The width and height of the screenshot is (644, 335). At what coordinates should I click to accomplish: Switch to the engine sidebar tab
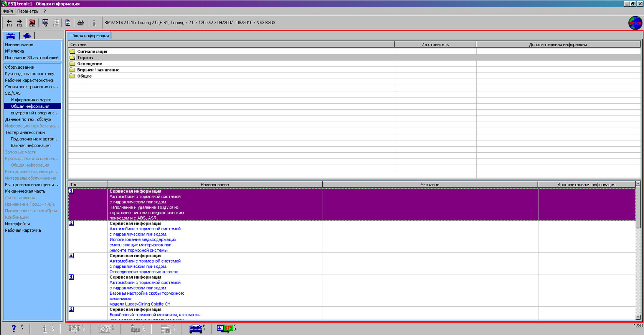(27, 36)
